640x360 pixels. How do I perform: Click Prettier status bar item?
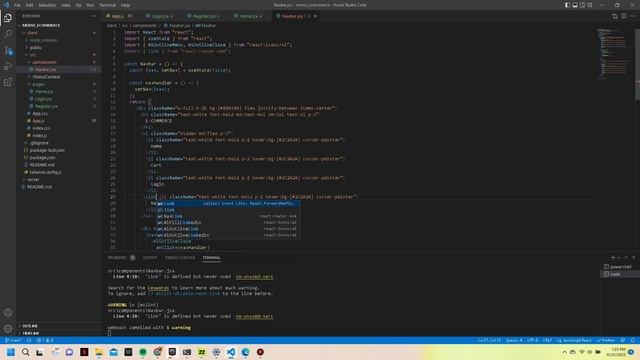tap(606, 340)
